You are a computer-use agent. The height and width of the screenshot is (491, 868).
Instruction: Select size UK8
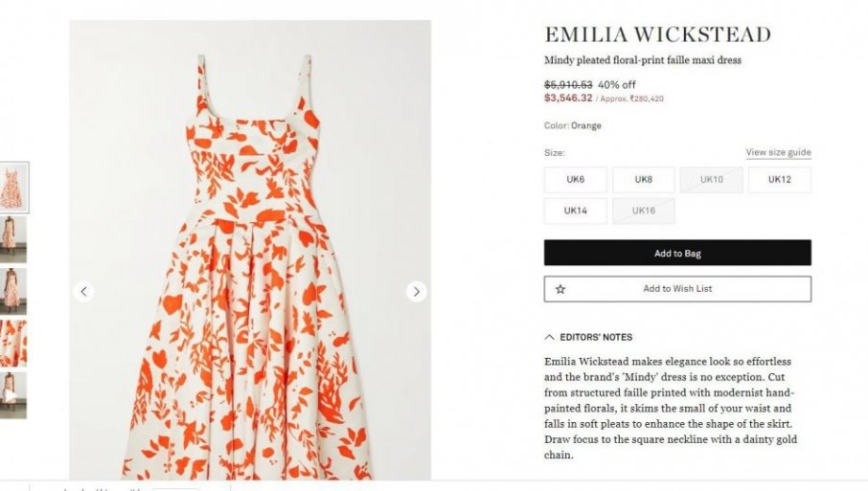[x=643, y=180]
